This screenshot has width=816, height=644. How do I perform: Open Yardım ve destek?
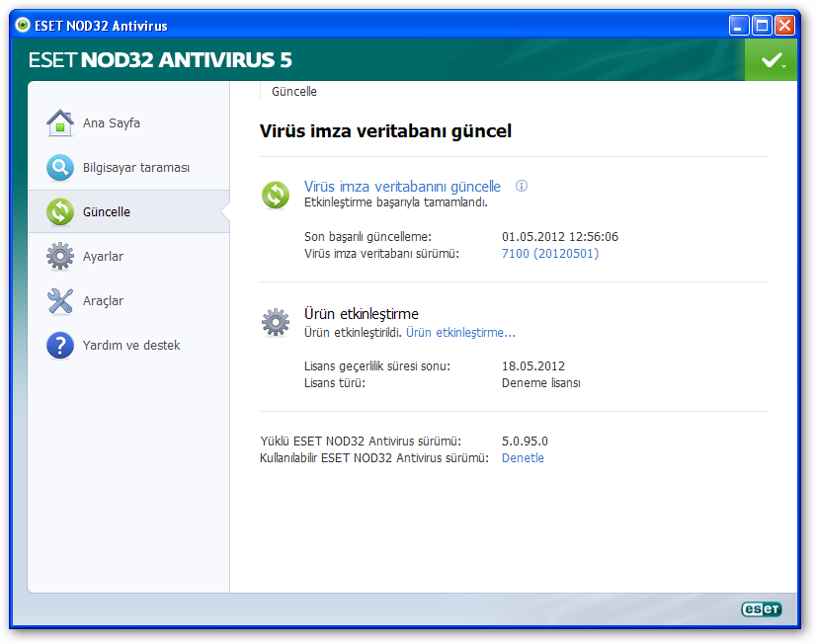[128, 345]
